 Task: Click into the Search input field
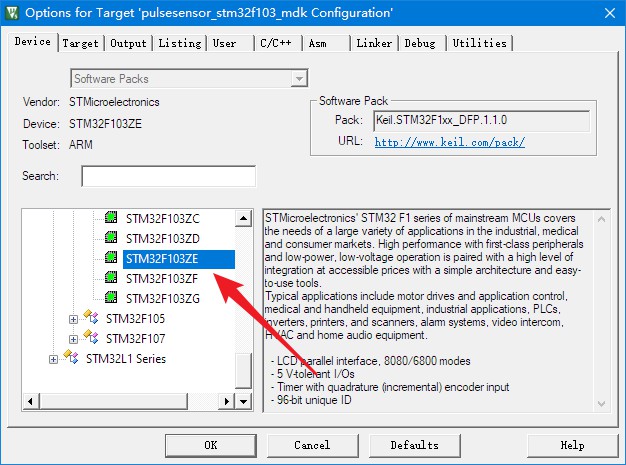(x=168, y=176)
